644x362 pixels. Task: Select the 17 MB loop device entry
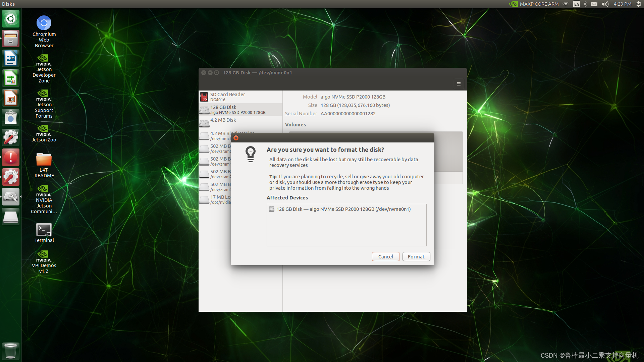[x=215, y=199]
